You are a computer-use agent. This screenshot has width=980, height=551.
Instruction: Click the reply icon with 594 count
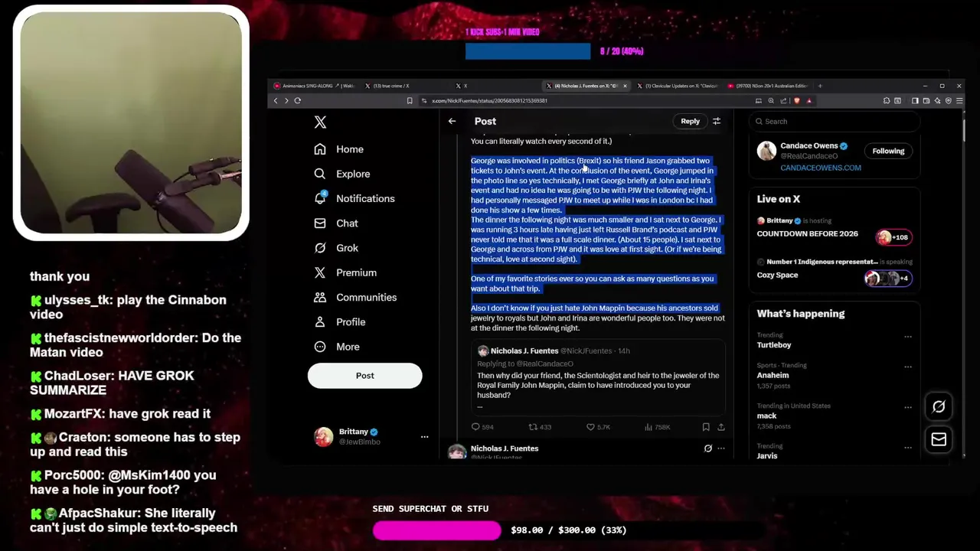(x=475, y=427)
